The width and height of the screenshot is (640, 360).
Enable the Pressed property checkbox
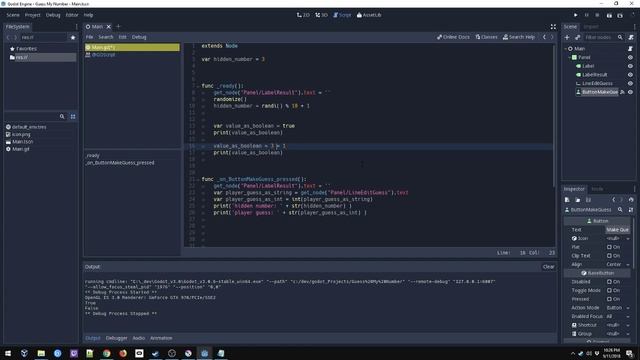(x=609, y=299)
